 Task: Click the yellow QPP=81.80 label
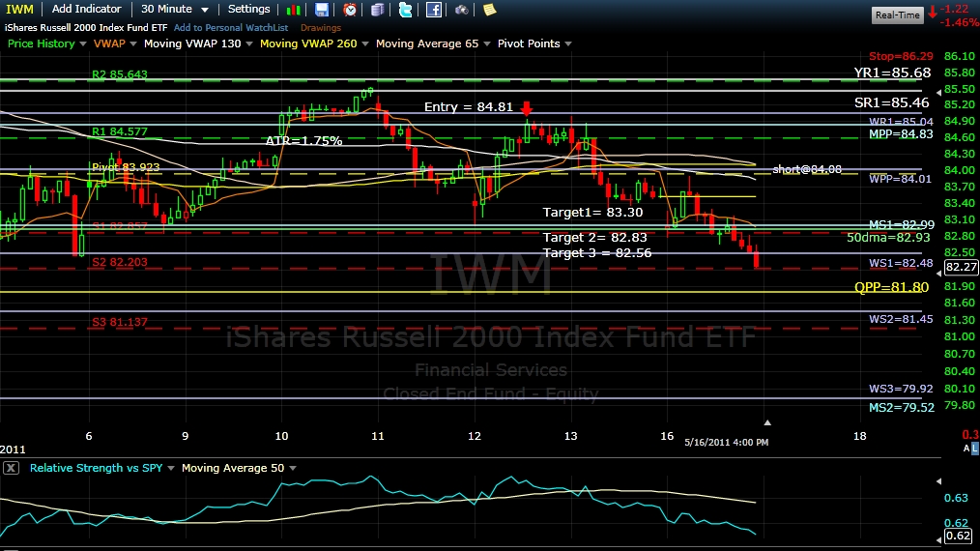891,287
